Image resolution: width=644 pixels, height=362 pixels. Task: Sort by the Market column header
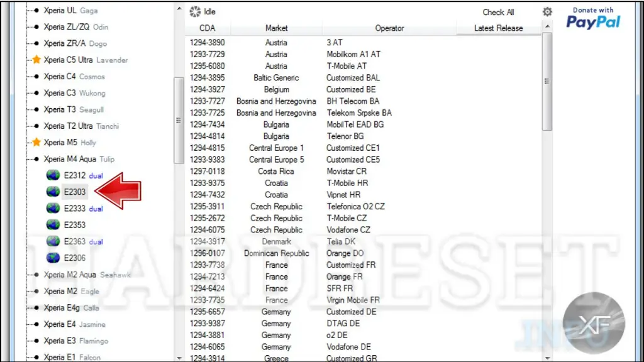277,28
